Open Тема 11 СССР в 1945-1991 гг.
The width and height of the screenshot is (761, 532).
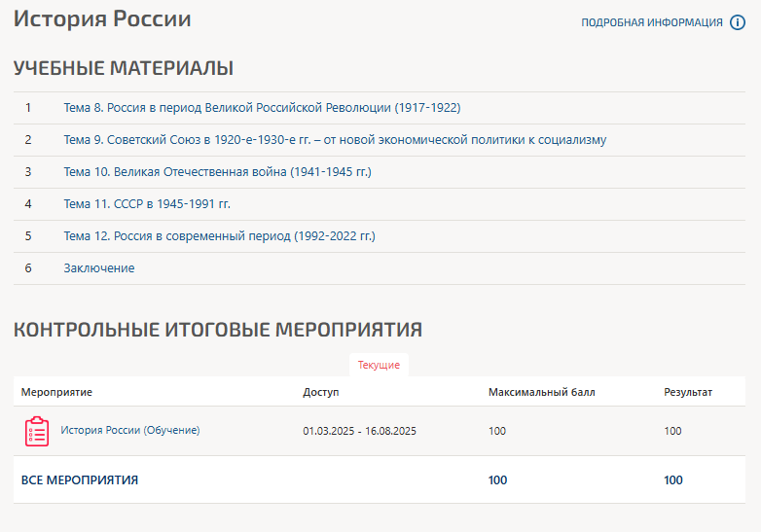[x=147, y=204]
